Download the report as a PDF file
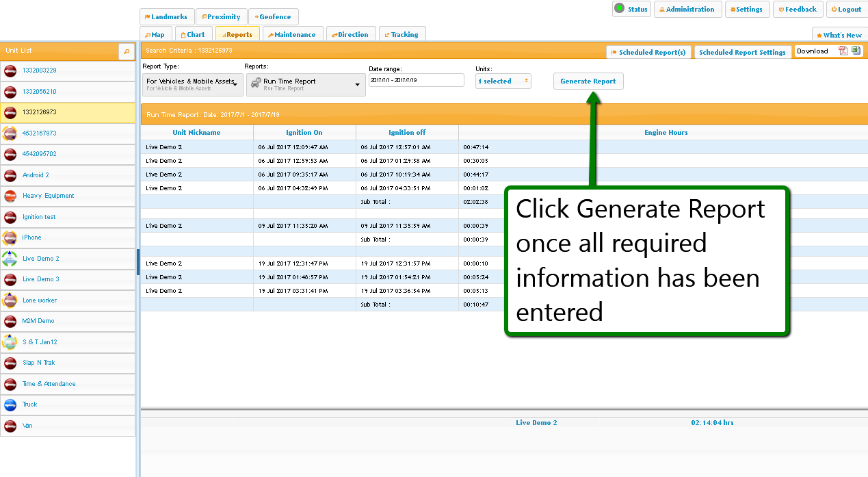This screenshot has width=868, height=477. pyautogui.click(x=843, y=51)
